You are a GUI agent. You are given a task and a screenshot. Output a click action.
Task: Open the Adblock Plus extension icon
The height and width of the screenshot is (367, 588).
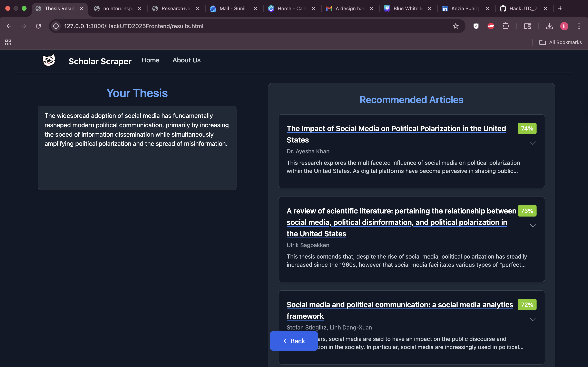pyautogui.click(x=491, y=26)
